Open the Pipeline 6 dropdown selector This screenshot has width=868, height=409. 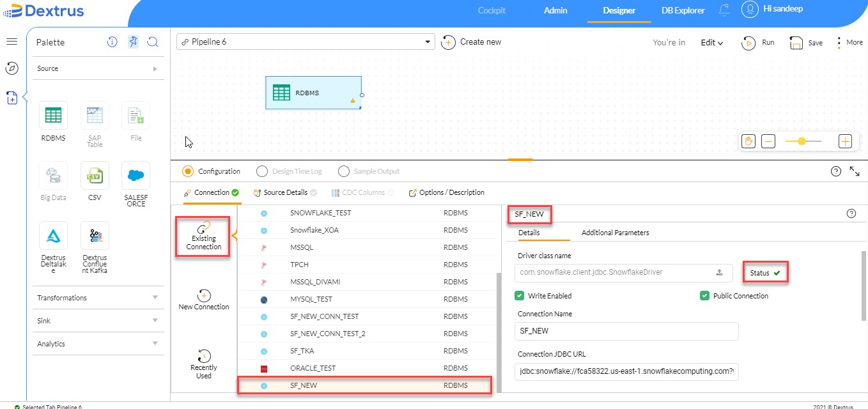click(x=306, y=42)
